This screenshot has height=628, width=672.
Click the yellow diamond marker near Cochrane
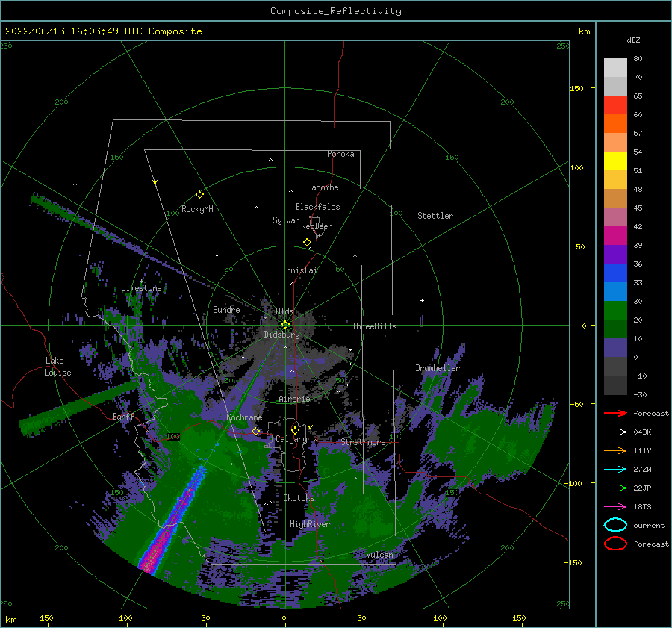click(x=256, y=431)
